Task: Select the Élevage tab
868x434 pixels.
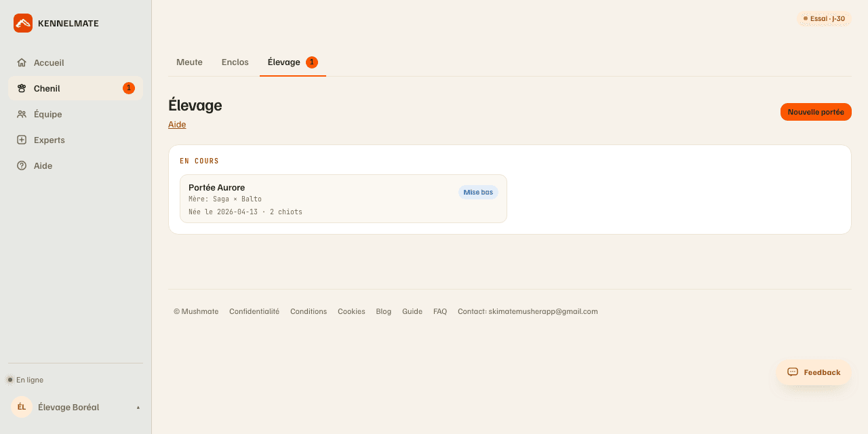Action: (293, 62)
